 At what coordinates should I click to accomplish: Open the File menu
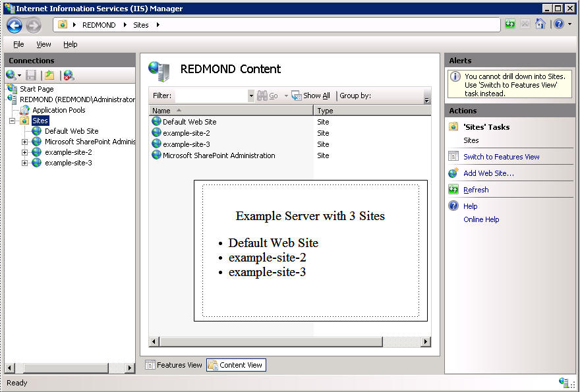coord(18,44)
